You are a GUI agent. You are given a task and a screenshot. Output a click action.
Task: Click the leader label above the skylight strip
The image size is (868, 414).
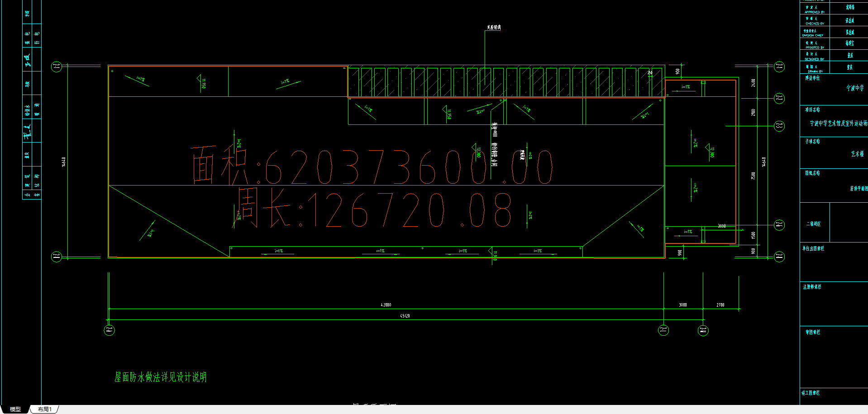click(494, 28)
